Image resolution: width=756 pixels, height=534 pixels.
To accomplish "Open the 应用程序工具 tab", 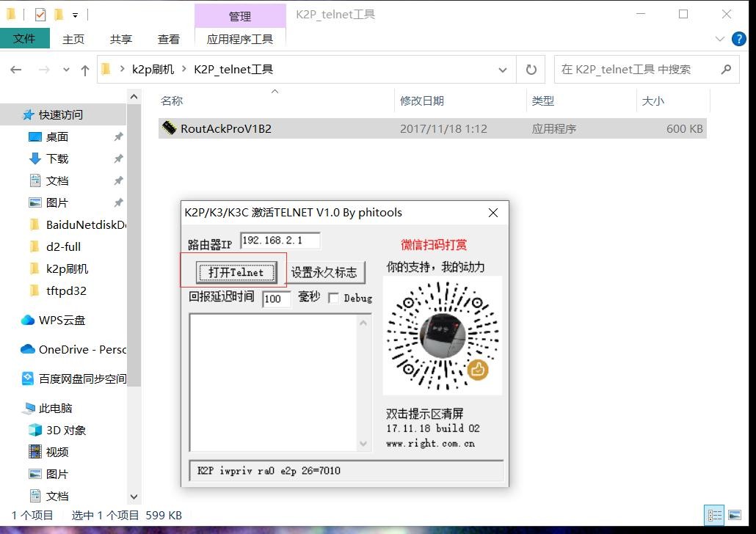I will click(240, 39).
